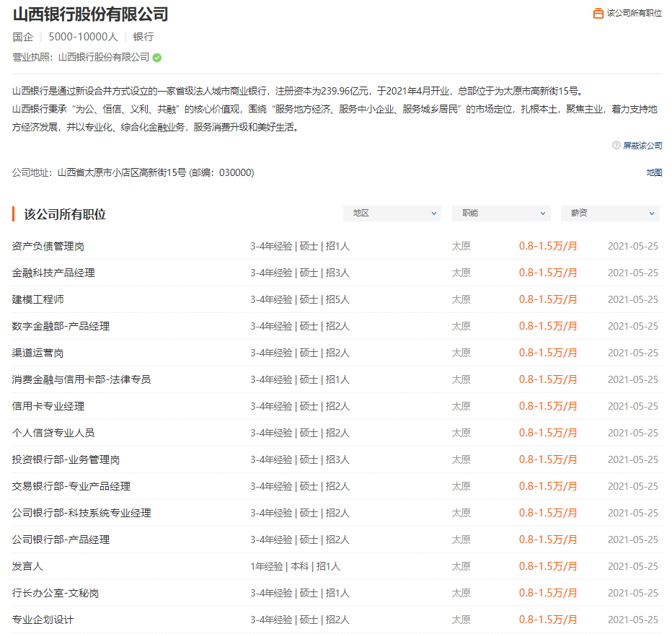The width and height of the screenshot is (672, 634).
Task: Click the date in the 建模工程师 row
Action: pyautogui.click(x=633, y=299)
